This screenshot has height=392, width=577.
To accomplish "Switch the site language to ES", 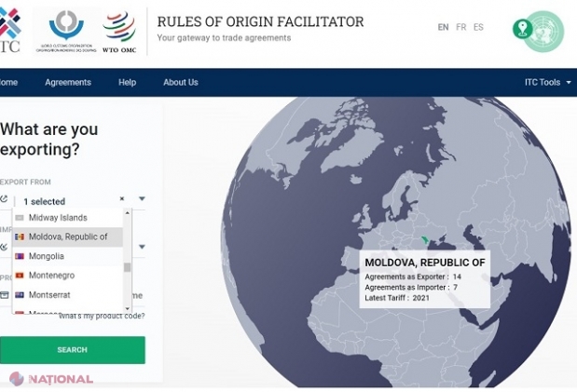I will (x=478, y=27).
